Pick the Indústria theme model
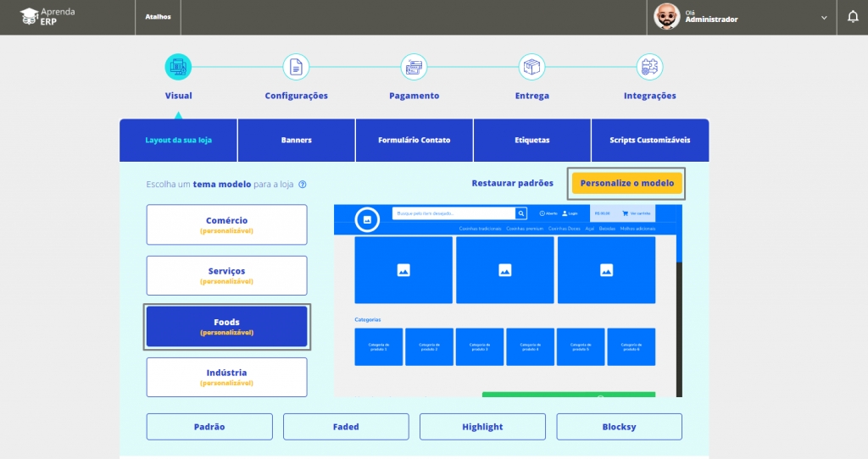The image size is (868, 459). (x=226, y=377)
